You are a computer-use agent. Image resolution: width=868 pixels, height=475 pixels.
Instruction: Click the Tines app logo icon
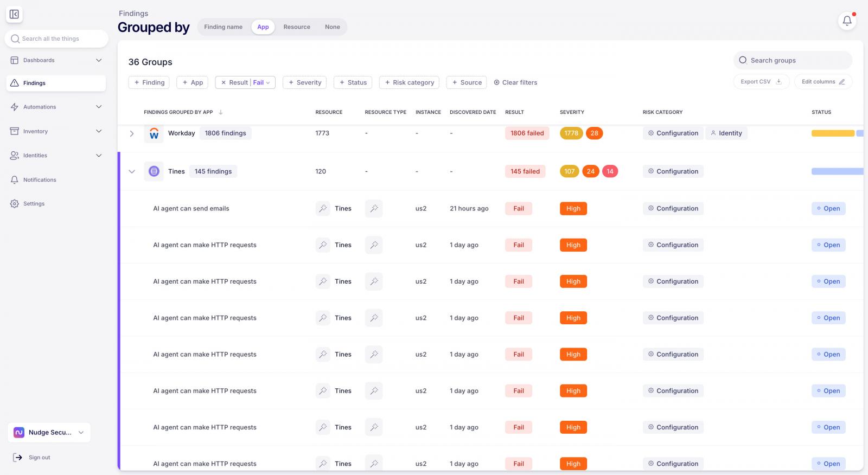(x=154, y=171)
